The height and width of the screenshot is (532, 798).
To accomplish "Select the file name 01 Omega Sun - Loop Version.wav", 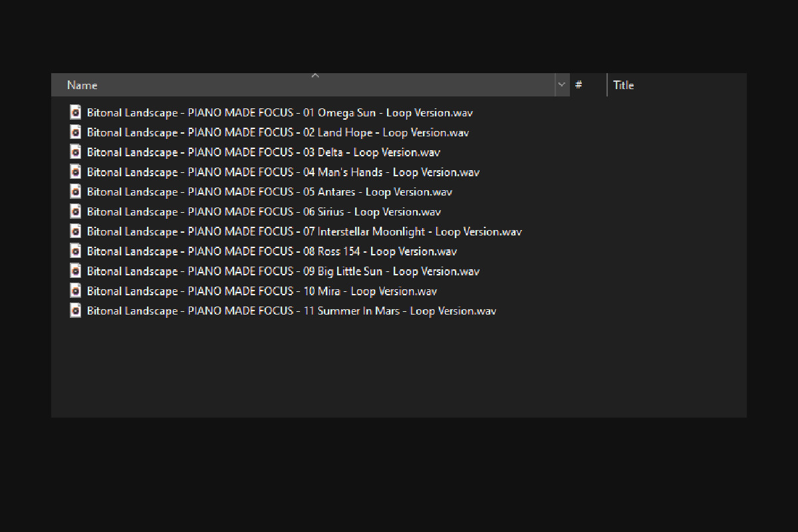I will 280,112.
